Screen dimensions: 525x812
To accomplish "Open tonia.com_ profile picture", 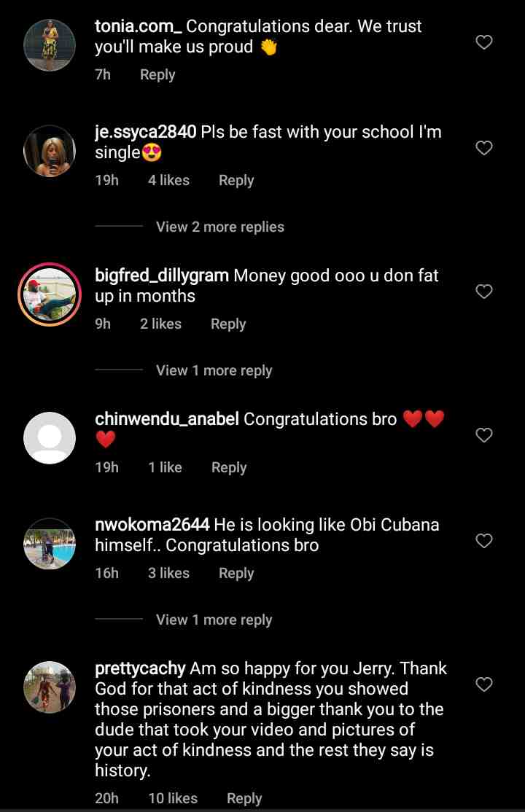I will click(x=50, y=45).
